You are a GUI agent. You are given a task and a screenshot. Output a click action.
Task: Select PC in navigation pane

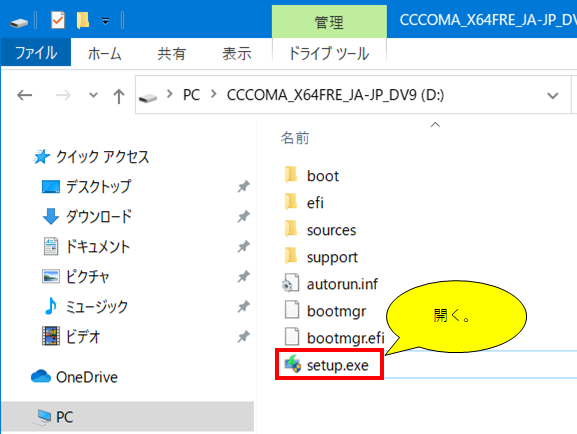click(x=65, y=417)
